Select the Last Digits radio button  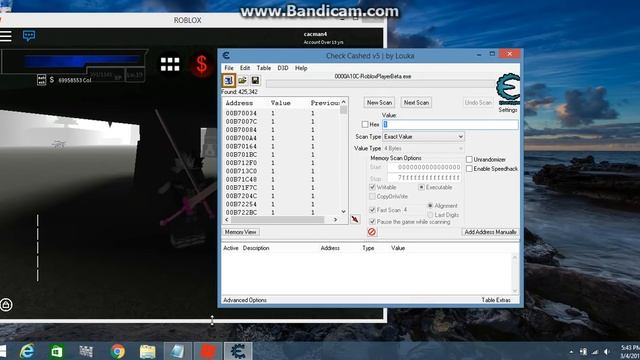pyautogui.click(x=430, y=214)
